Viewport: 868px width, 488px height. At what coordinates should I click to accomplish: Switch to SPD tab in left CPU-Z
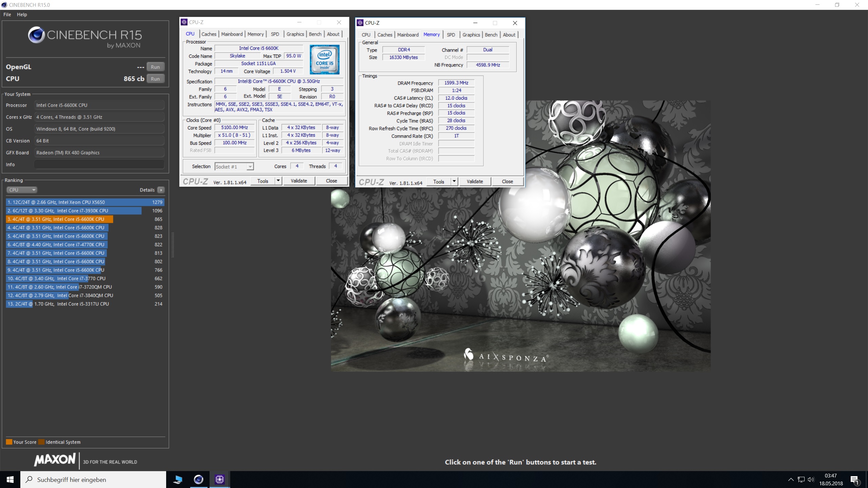coord(275,34)
